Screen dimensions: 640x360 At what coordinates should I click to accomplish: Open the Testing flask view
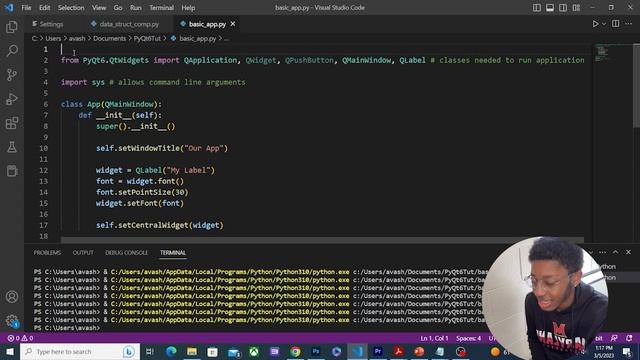tap(12, 147)
